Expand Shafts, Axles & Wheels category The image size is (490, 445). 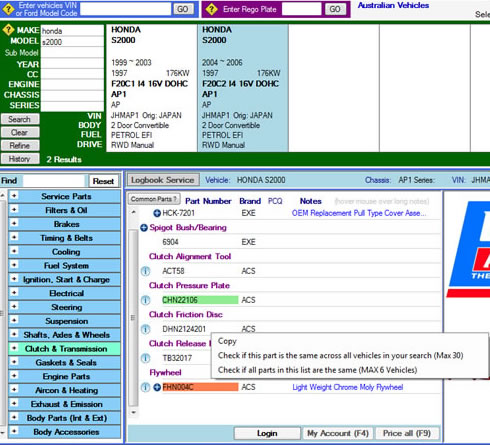click(14, 334)
